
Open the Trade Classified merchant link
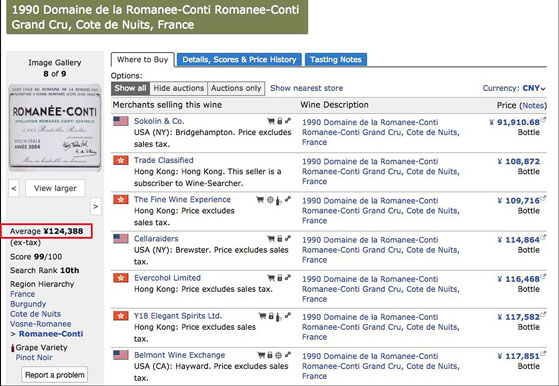(164, 160)
